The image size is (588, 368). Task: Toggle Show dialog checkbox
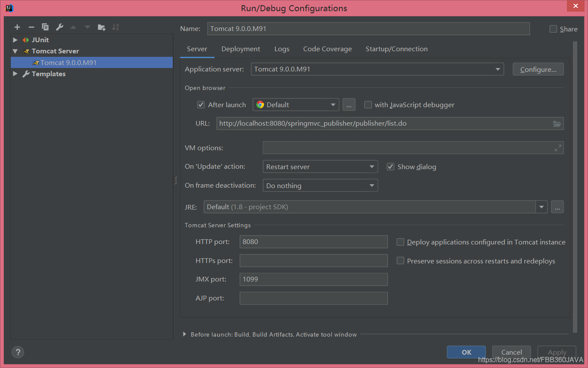click(391, 167)
